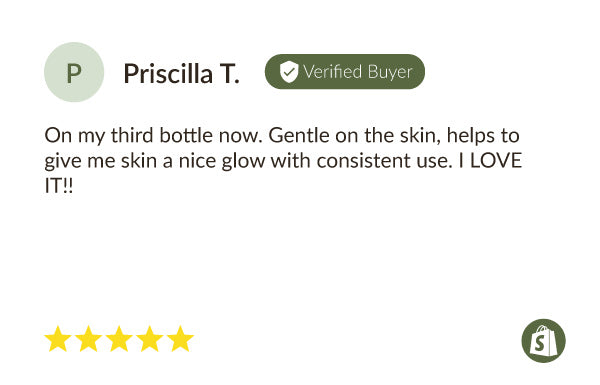Select the fourth yellow star
Image resolution: width=600 pixels, height=385 pixels.
[x=150, y=339]
